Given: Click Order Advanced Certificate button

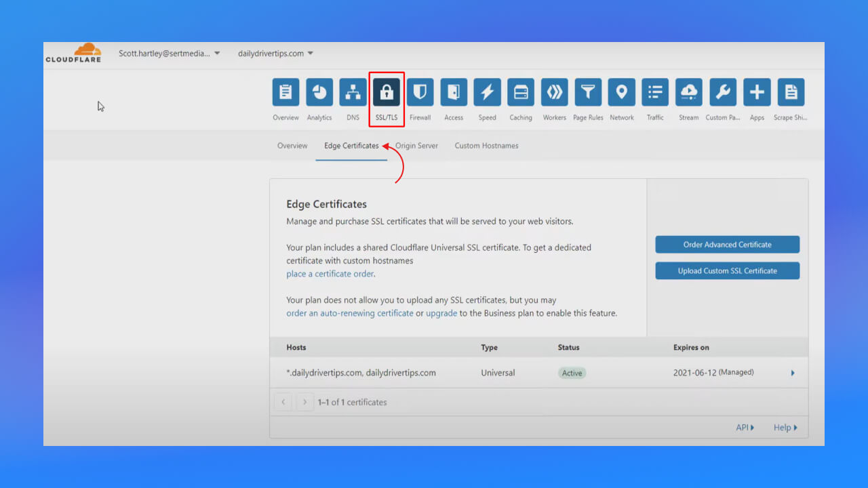Looking at the screenshot, I should click(x=728, y=245).
